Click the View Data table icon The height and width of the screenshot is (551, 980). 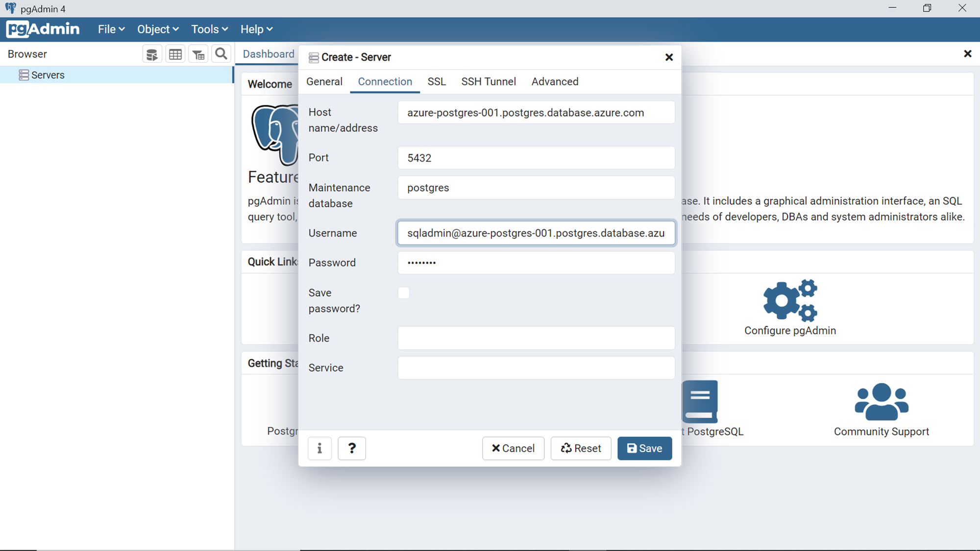point(175,54)
